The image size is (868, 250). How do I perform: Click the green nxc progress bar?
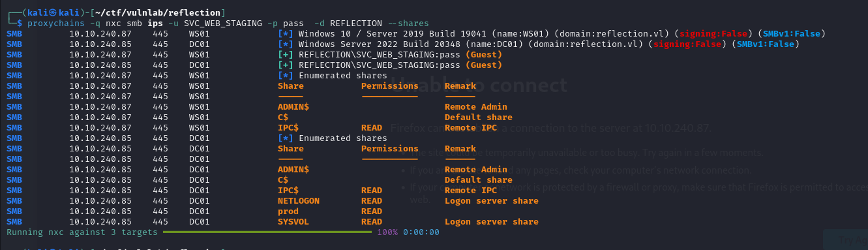pyautogui.click(x=267, y=232)
